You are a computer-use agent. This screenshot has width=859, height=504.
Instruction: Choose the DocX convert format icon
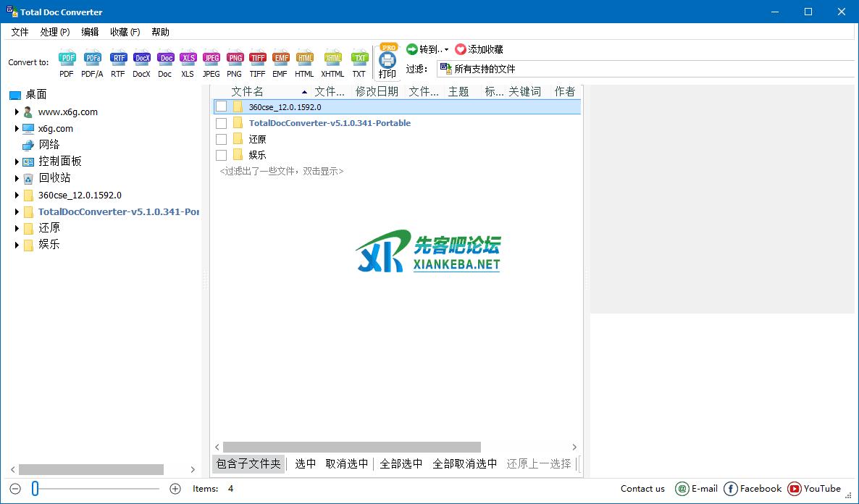pos(141,59)
